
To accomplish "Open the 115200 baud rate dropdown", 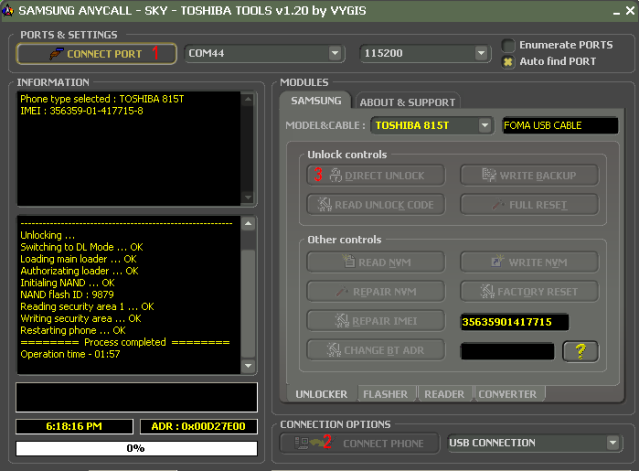I will (481, 53).
